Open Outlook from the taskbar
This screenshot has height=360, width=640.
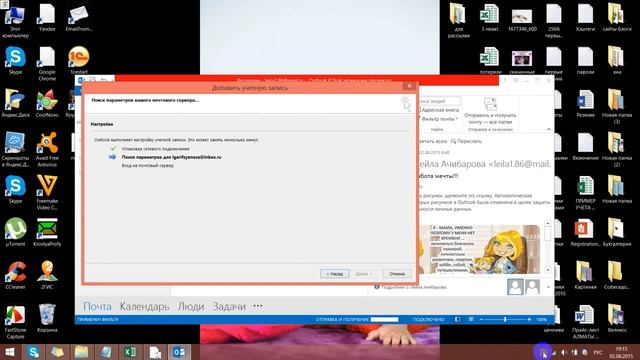point(178,352)
